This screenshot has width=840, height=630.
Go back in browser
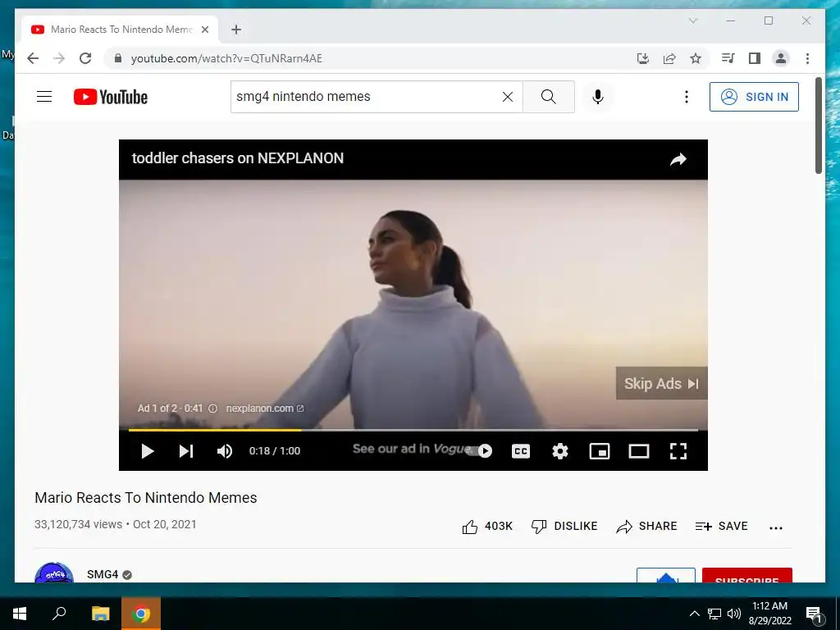[x=33, y=58]
